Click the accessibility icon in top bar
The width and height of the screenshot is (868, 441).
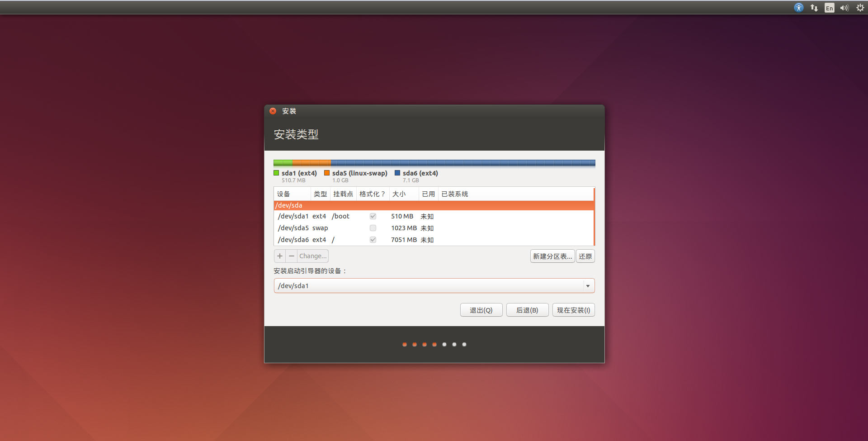pyautogui.click(x=799, y=8)
